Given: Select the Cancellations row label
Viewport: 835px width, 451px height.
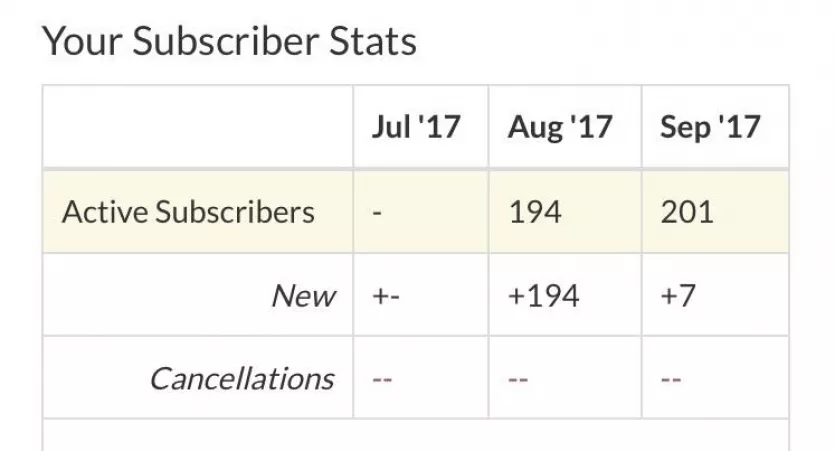Looking at the screenshot, I should coord(241,379).
